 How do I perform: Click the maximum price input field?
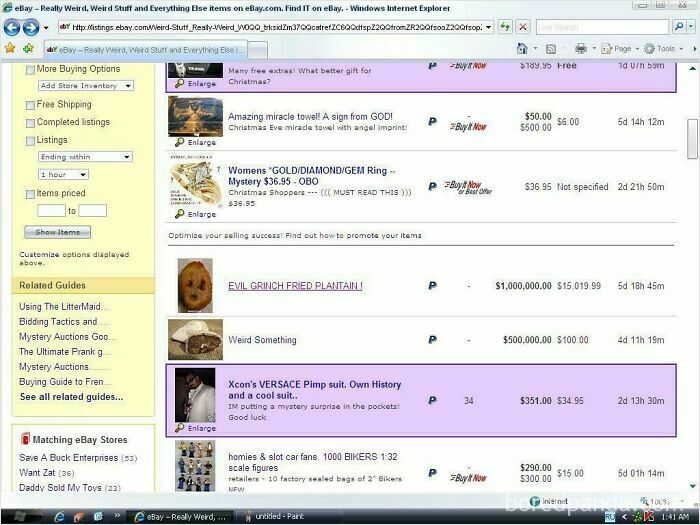coord(93,211)
